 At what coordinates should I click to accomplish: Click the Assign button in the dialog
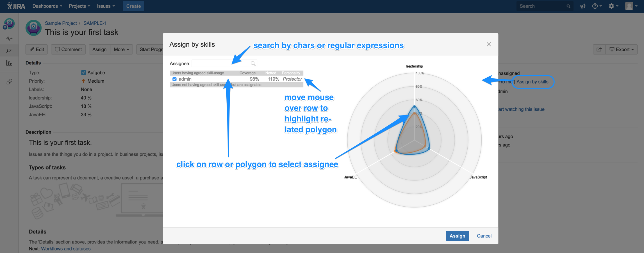(457, 236)
